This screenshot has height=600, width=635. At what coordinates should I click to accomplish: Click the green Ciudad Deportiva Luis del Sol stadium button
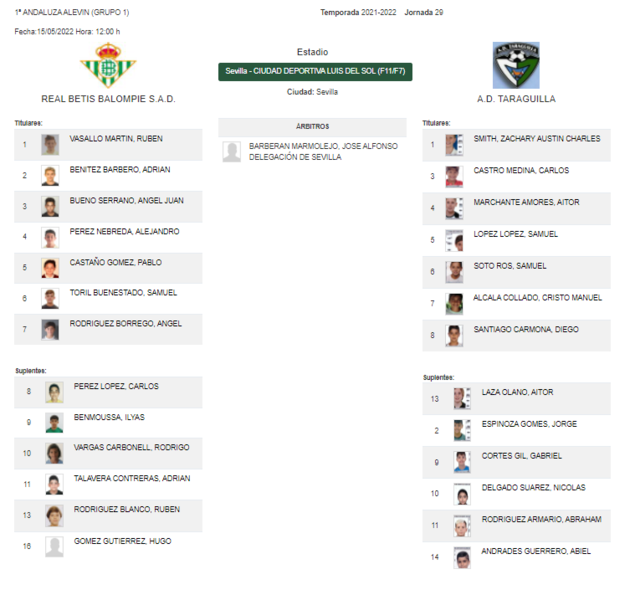315,72
